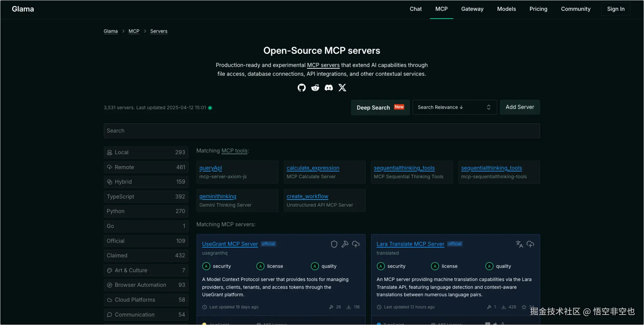Go to Glama breadcrumb link

pyautogui.click(x=111, y=31)
